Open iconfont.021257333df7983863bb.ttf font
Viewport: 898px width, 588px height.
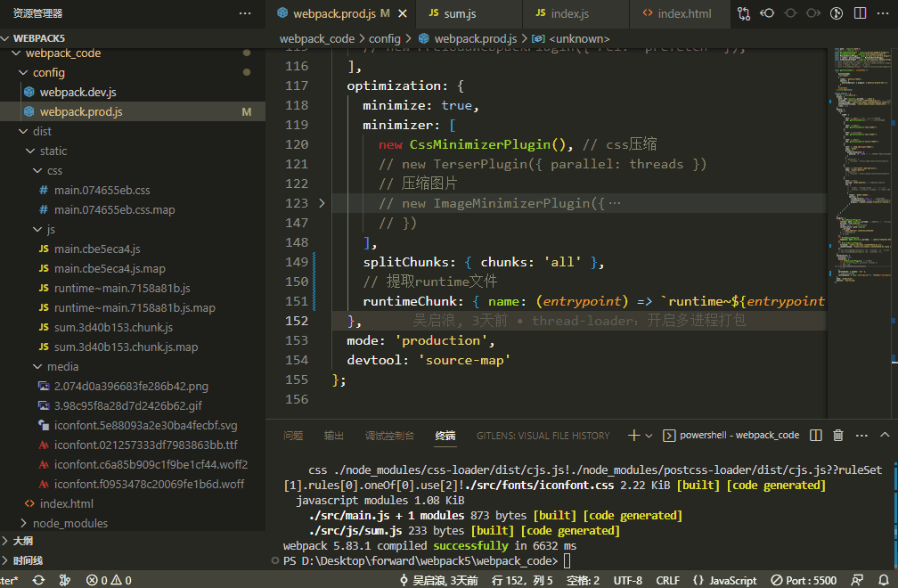(x=132, y=445)
